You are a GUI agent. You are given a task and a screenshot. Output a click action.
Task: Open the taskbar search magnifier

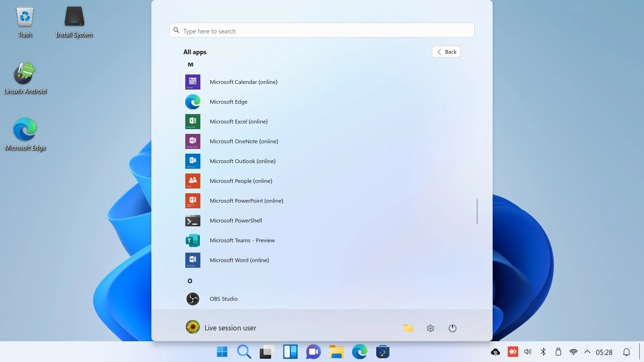pyautogui.click(x=244, y=352)
